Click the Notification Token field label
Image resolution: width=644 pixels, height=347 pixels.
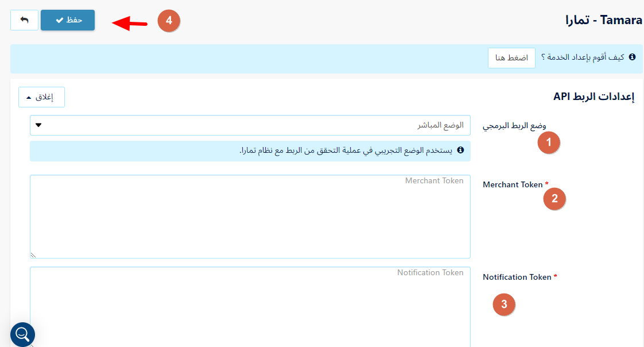[x=517, y=277]
